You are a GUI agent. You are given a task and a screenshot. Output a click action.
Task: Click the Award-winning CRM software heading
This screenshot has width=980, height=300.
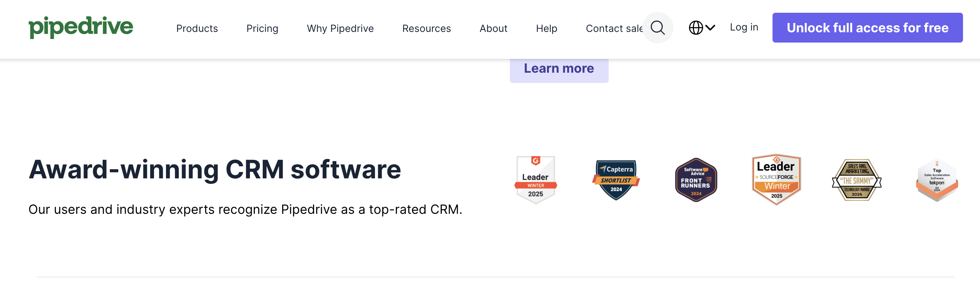[x=215, y=170]
